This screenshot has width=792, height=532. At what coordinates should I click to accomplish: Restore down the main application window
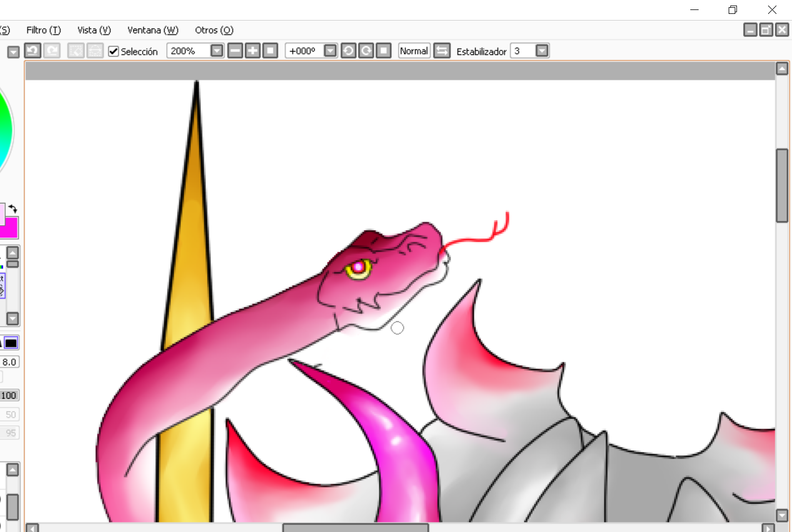pyautogui.click(x=733, y=9)
